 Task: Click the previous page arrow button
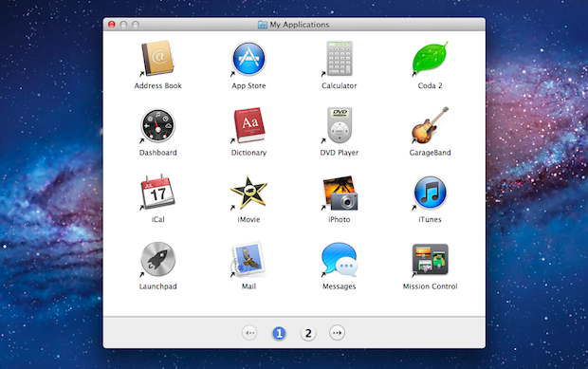(x=249, y=333)
